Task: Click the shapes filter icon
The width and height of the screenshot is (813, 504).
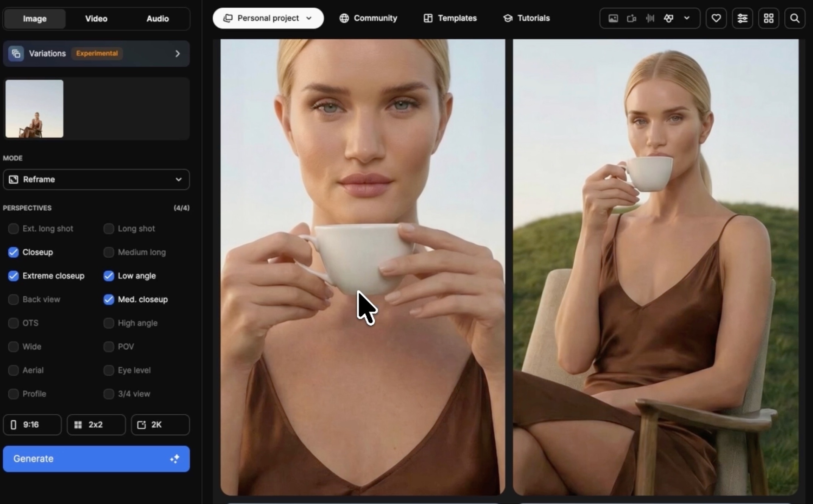Action: coord(668,18)
